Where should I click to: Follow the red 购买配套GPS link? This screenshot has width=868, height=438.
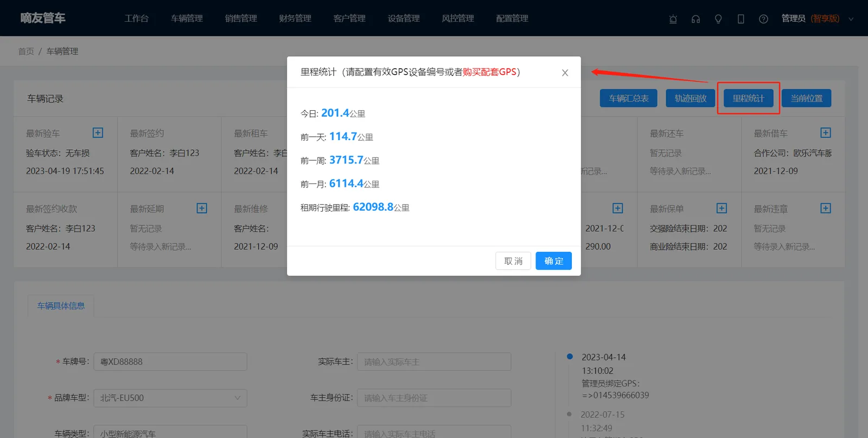point(489,72)
